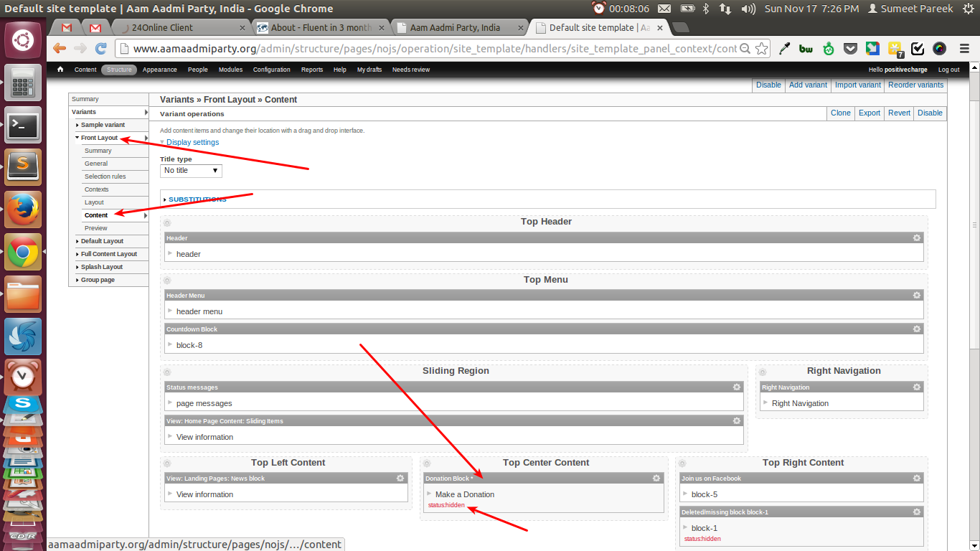This screenshot has width=980, height=551.
Task: Open the Top Header region's gear
Action: [x=167, y=223]
